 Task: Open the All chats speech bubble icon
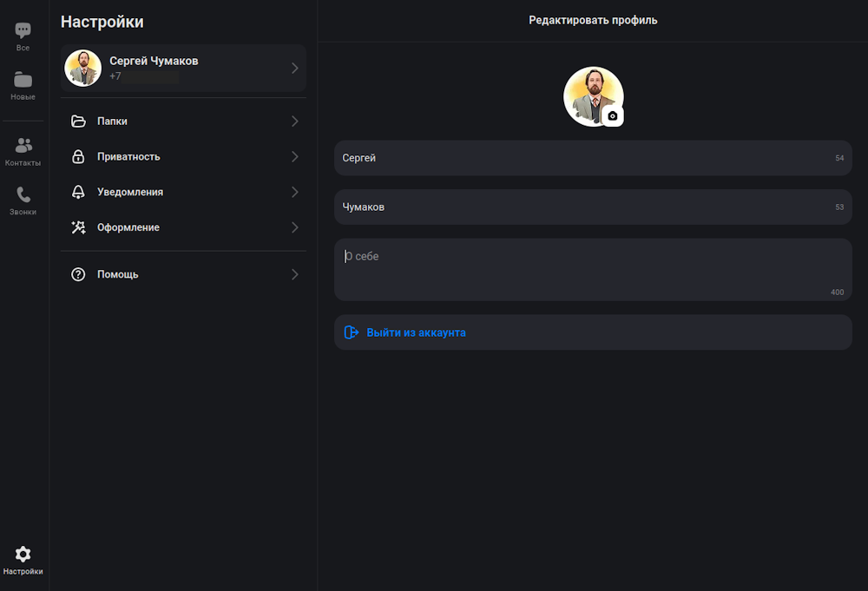pos(23,31)
